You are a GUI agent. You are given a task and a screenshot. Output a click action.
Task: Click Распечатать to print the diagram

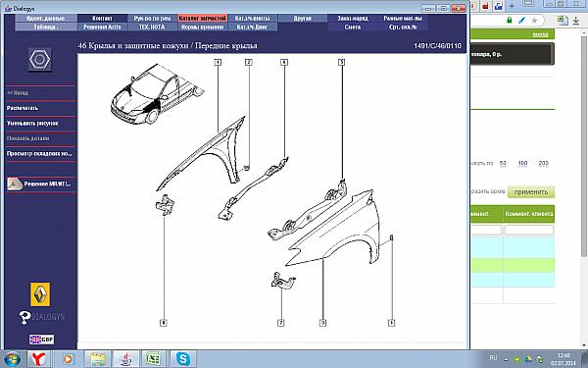pos(23,108)
